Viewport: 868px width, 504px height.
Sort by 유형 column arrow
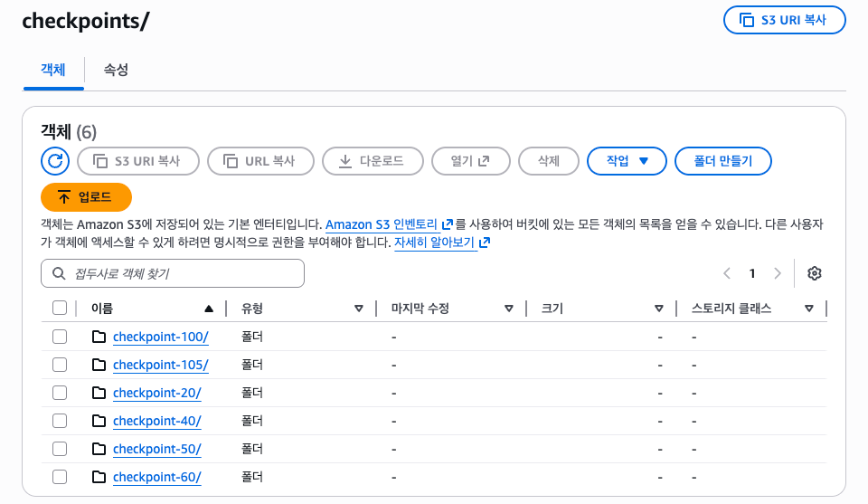[x=359, y=309]
